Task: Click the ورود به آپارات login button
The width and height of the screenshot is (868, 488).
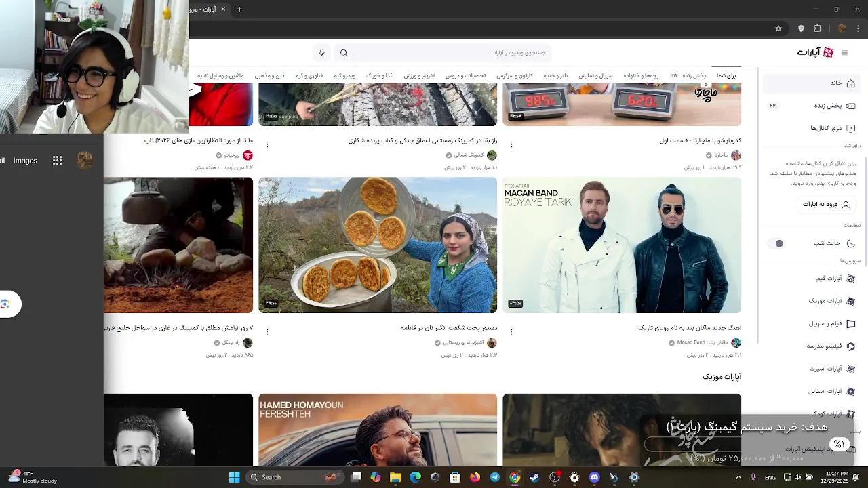Action: 826,204
